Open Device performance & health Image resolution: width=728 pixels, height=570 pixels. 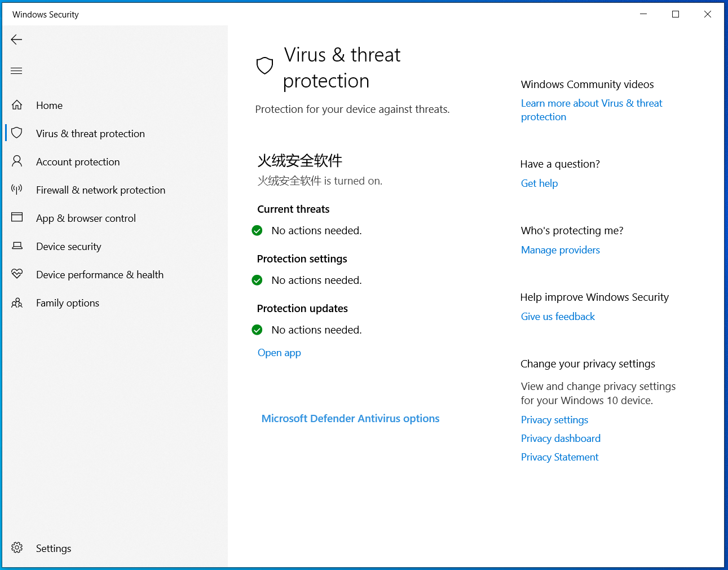[x=100, y=275]
